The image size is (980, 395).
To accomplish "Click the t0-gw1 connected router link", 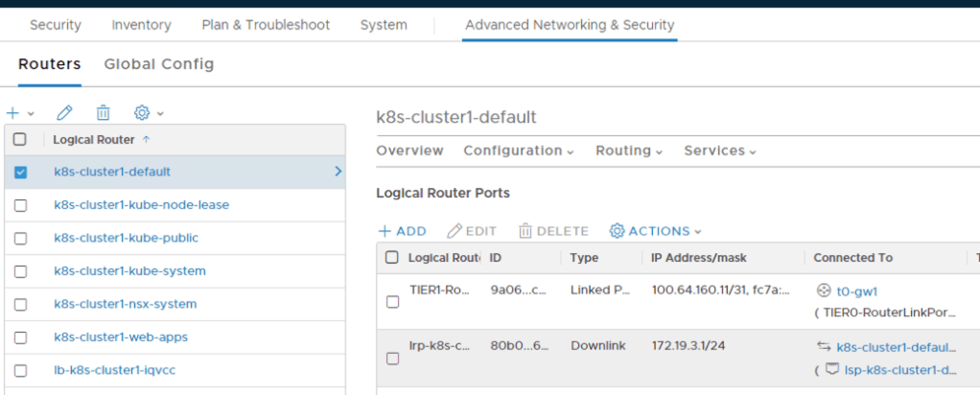I will pos(857,290).
